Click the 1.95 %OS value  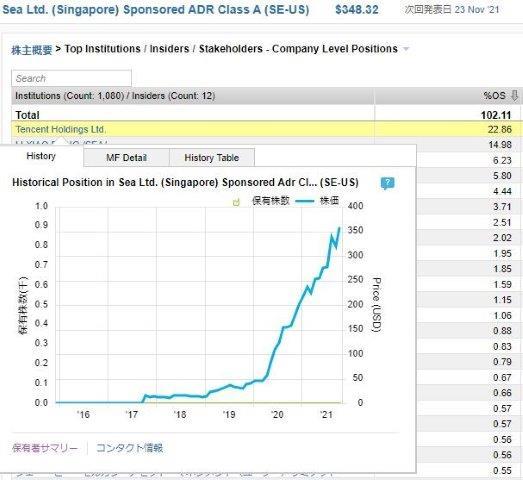pos(502,254)
